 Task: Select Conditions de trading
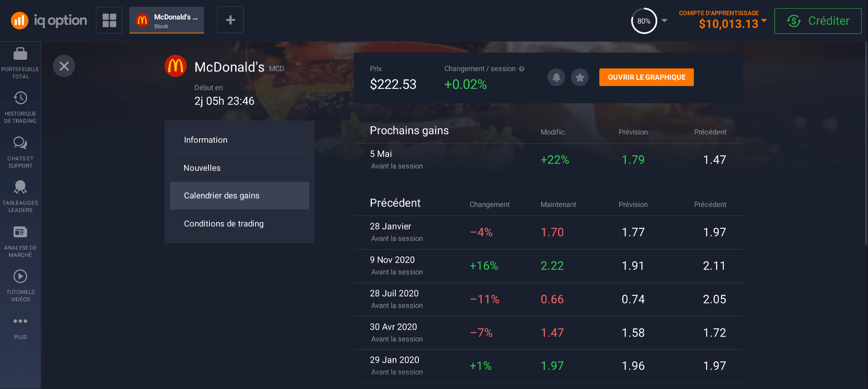coord(223,224)
